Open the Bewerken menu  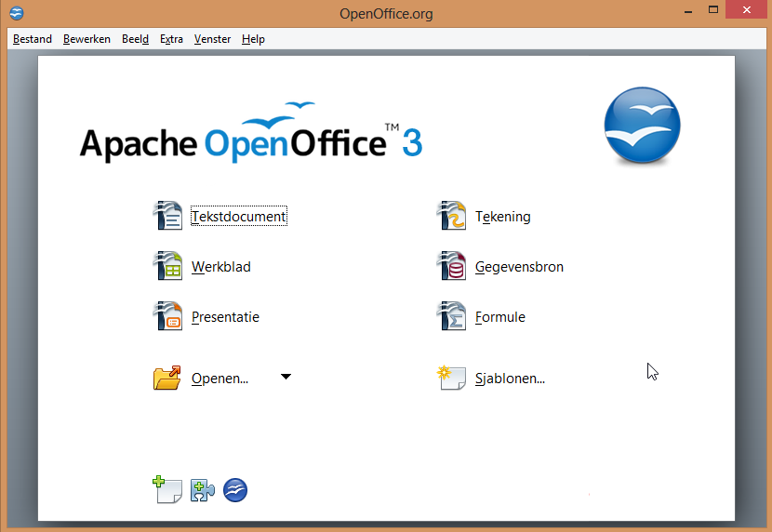tap(87, 39)
